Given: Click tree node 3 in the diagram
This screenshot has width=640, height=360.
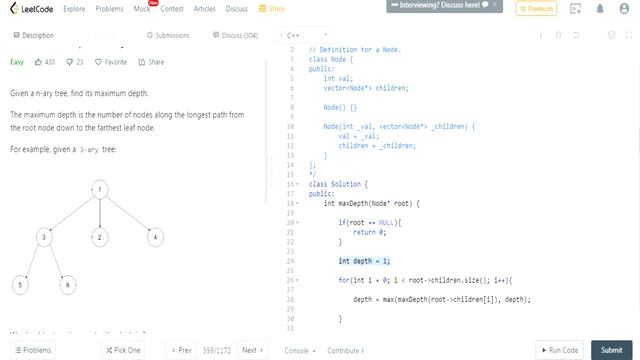Looking at the screenshot, I should click(x=44, y=237).
